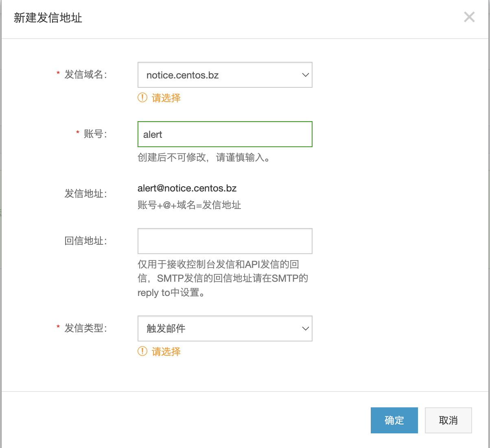Click the hint text 创建后不可修改，请谨慎输入

click(203, 158)
